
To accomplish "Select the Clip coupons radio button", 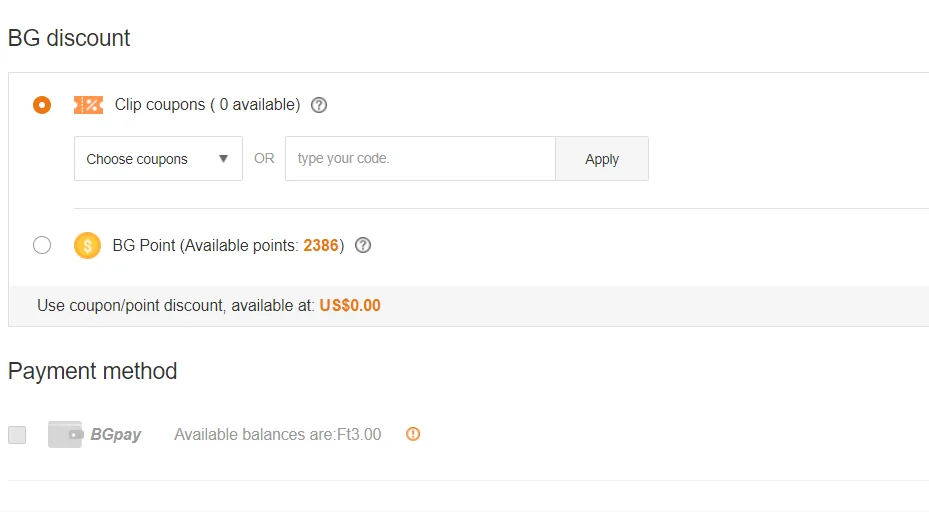I will [x=42, y=105].
